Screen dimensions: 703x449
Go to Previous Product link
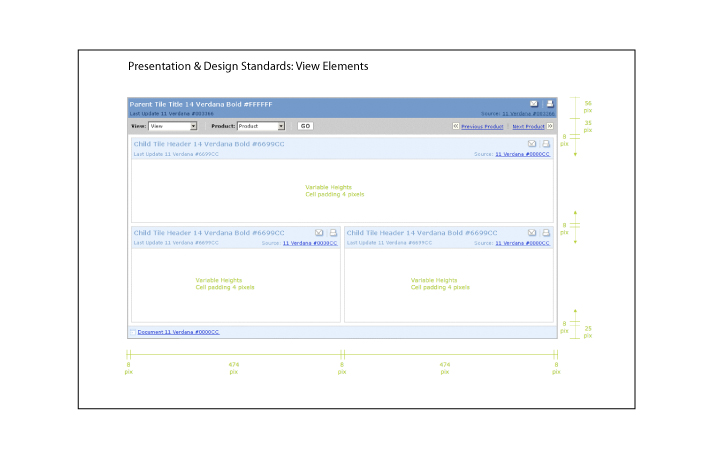(481, 127)
